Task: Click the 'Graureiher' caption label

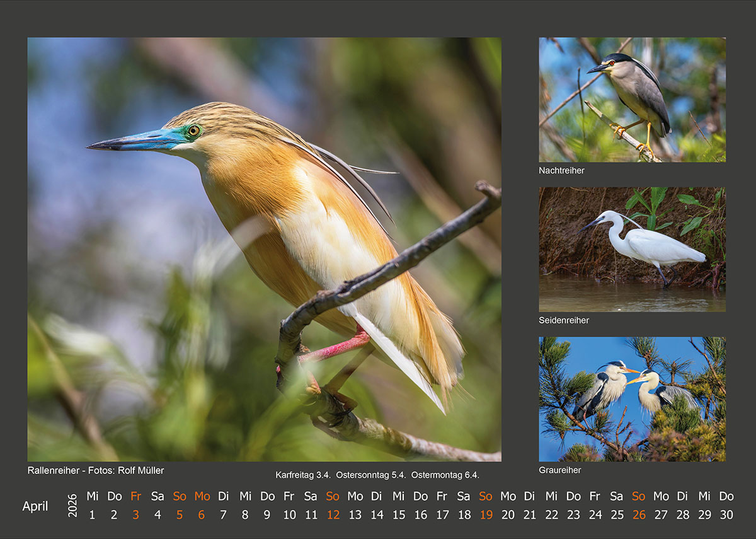Action: tap(559, 470)
